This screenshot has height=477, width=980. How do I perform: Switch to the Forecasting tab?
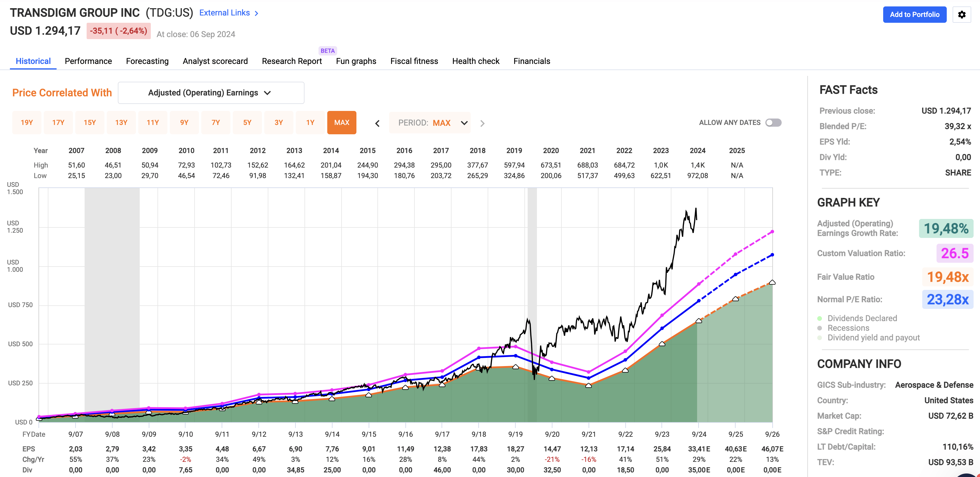coord(147,61)
